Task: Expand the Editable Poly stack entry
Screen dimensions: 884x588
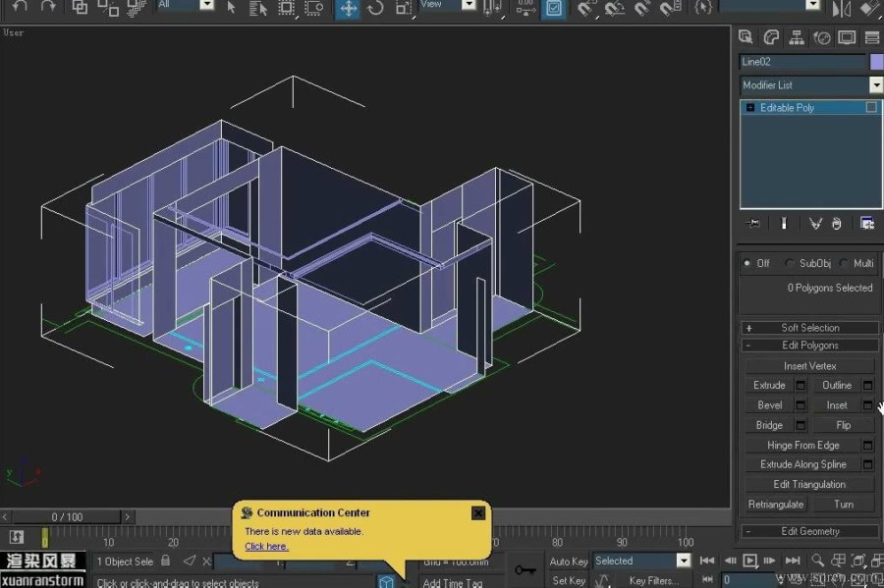Action: click(751, 108)
